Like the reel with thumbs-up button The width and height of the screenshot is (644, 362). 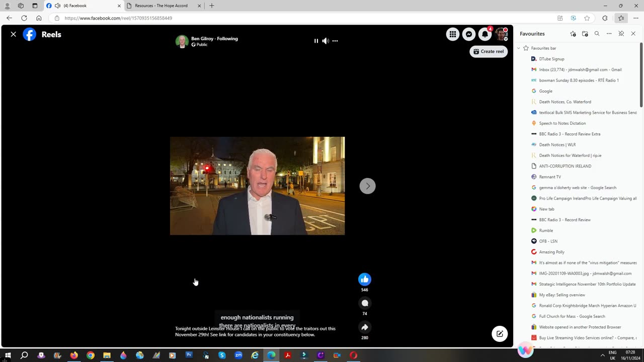[365, 279]
